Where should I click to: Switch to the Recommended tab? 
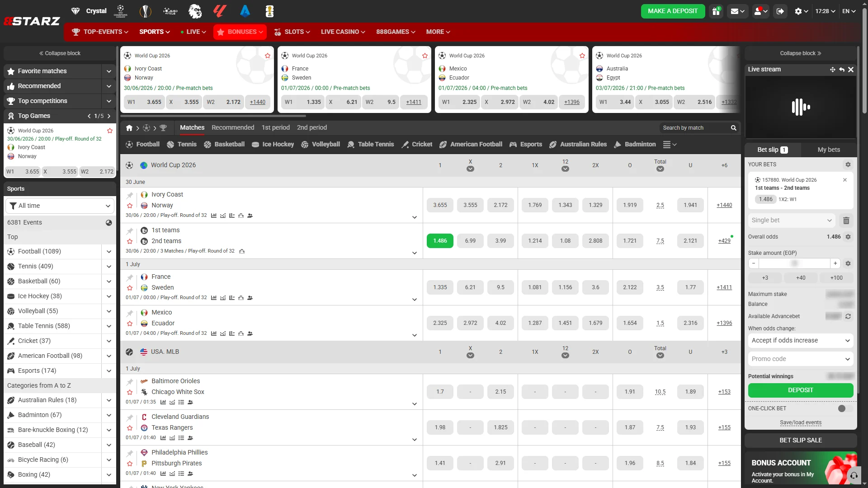233,128
